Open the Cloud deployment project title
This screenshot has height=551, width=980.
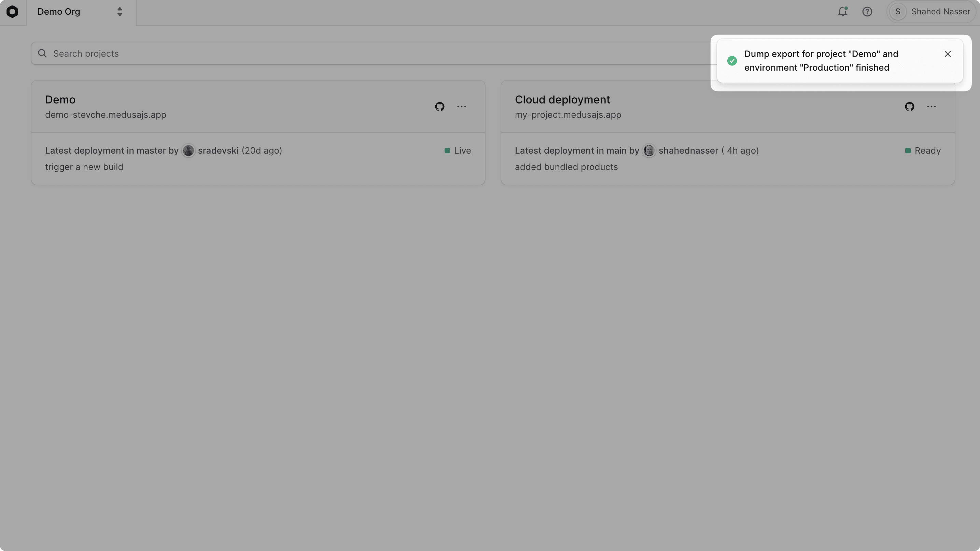click(562, 100)
